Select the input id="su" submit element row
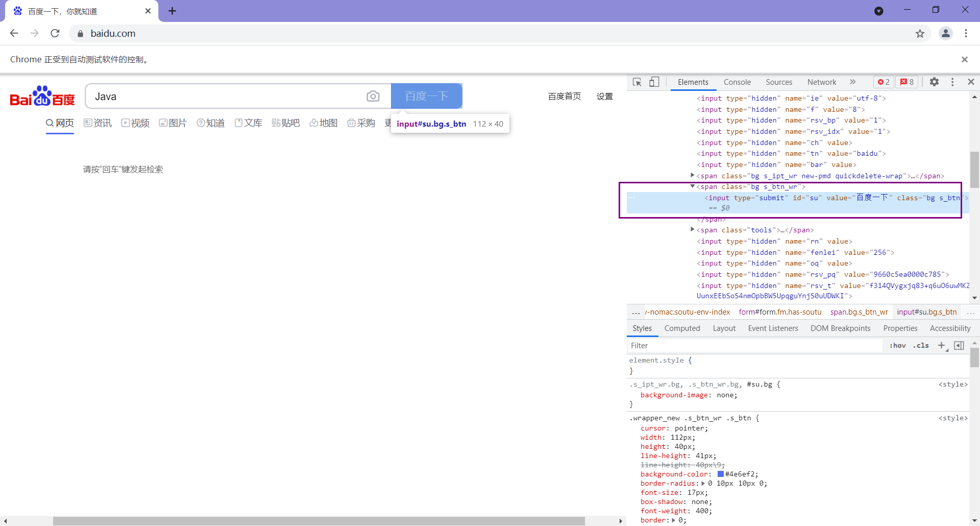The height and width of the screenshot is (526, 980). pos(798,203)
